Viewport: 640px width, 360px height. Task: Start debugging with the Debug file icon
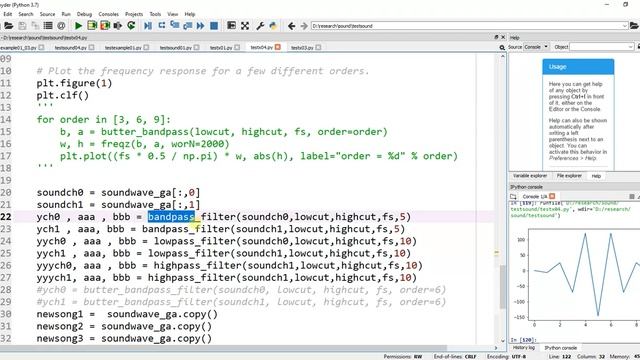pyautogui.click(x=148, y=26)
